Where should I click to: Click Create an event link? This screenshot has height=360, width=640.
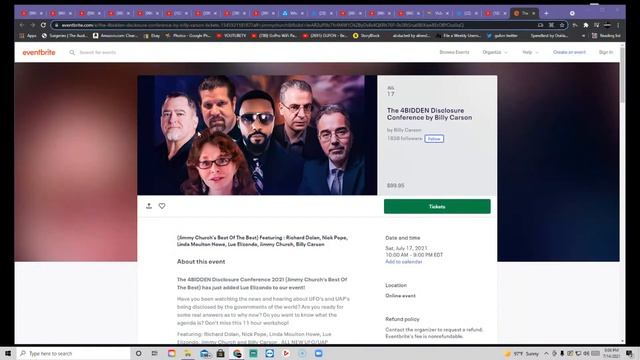click(569, 52)
